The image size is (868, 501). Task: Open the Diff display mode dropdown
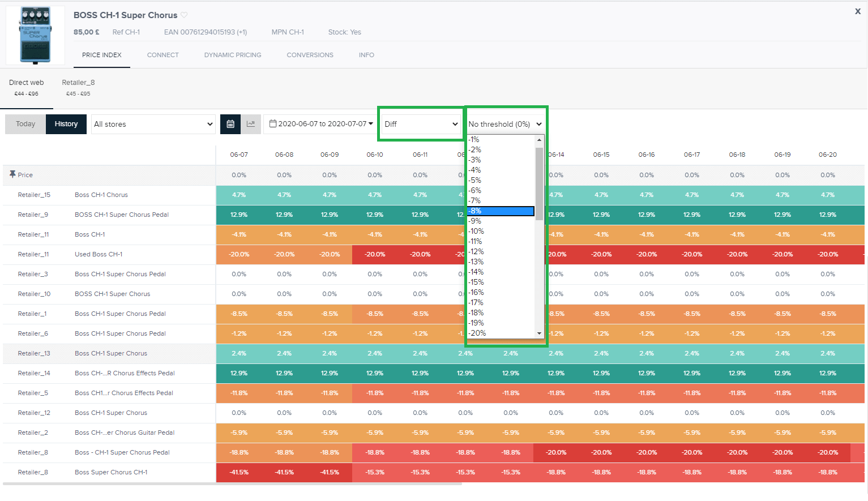point(421,124)
